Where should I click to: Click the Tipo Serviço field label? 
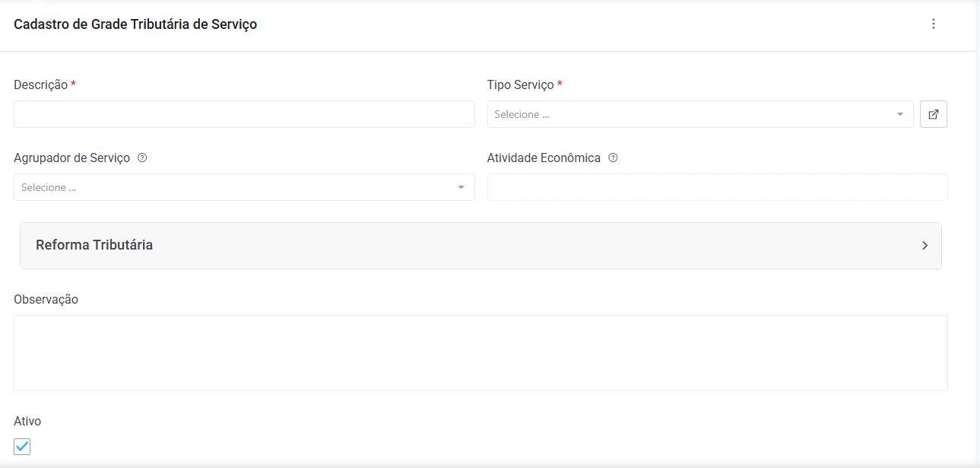coord(520,85)
